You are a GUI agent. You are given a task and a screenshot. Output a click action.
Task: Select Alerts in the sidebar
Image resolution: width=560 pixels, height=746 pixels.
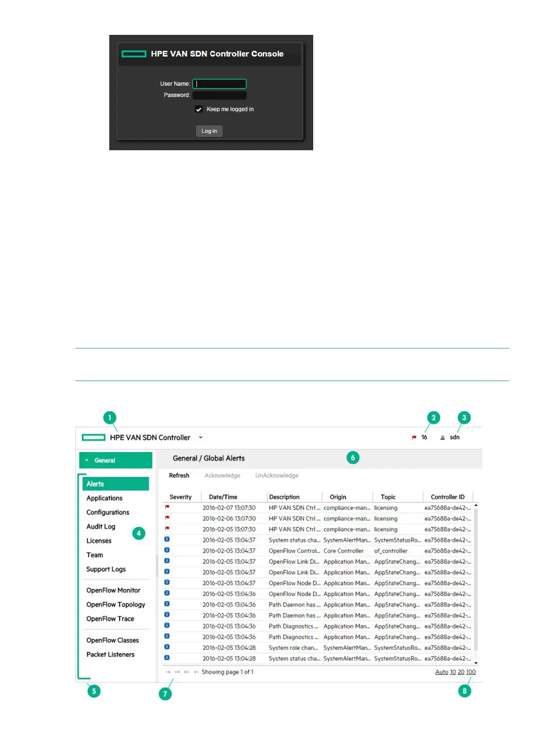(115, 484)
